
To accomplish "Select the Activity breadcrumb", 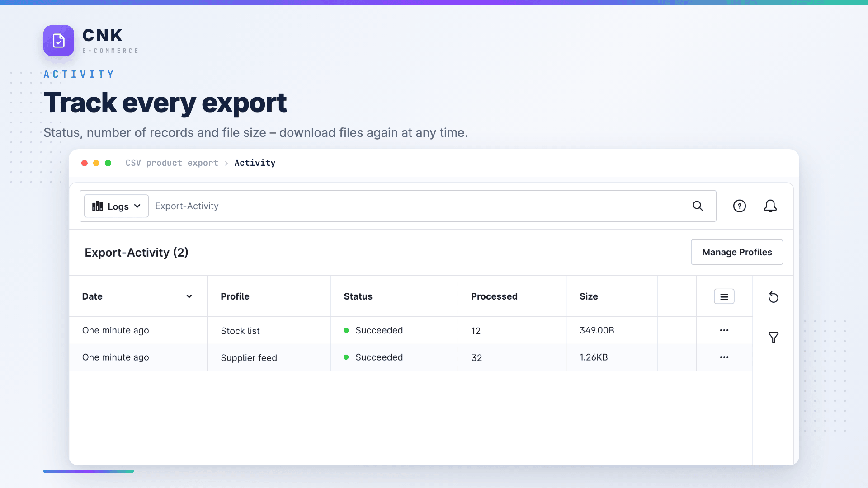I will pyautogui.click(x=255, y=163).
